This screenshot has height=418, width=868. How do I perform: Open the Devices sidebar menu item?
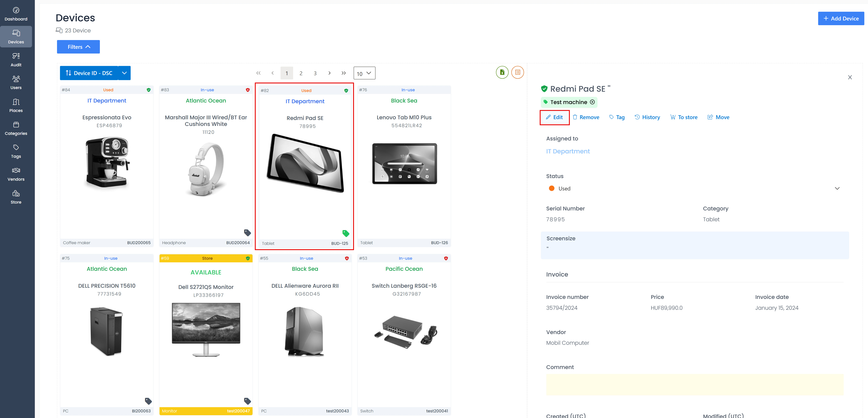click(x=16, y=37)
